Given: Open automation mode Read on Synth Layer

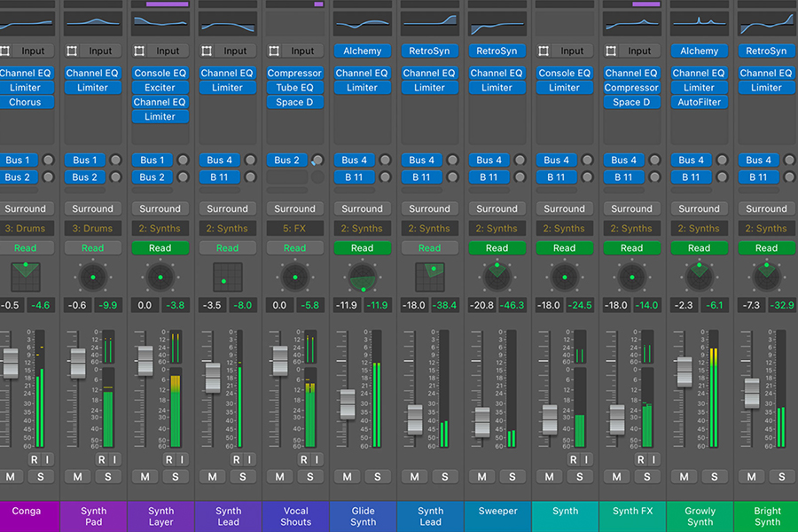Looking at the screenshot, I should pyautogui.click(x=160, y=248).
